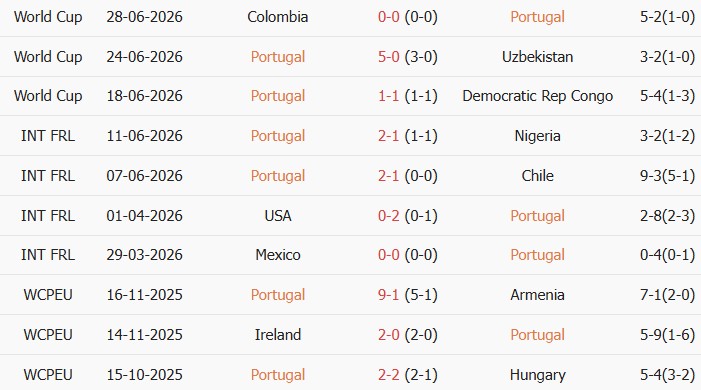The height and width of the screenshot is (390, 701).
Task: Open the Chile team link
Action: pos(537,175)
